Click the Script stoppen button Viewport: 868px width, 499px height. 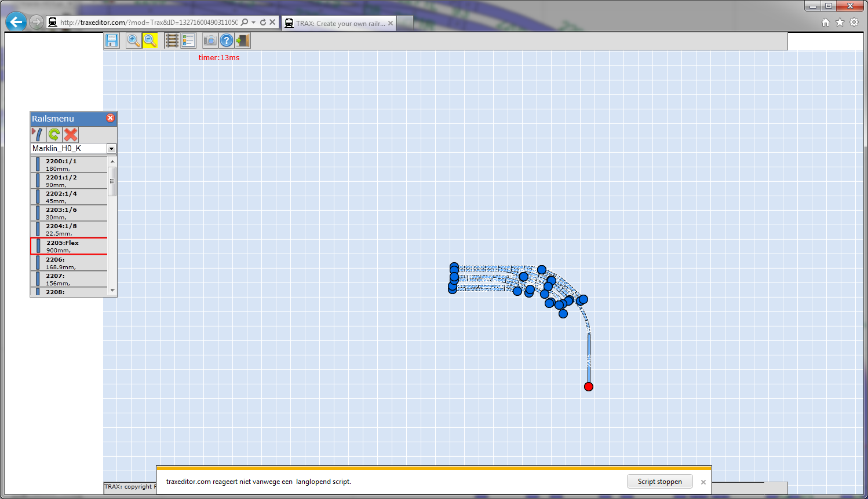(660, 482)
